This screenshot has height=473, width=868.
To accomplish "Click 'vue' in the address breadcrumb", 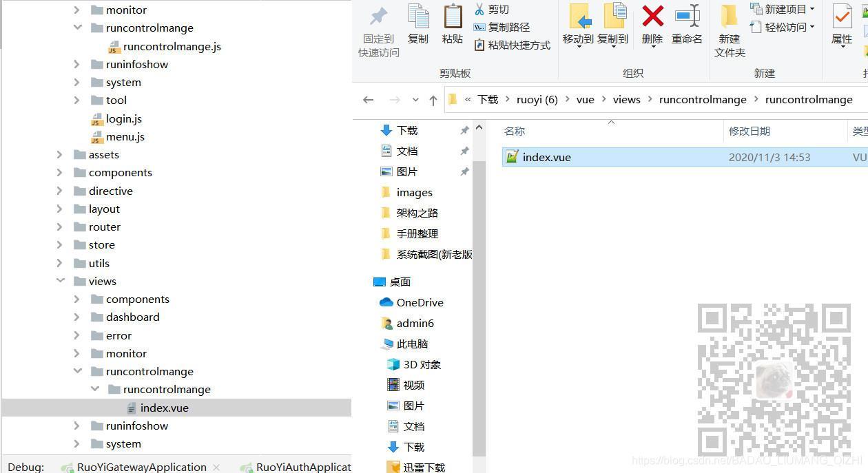I will tap(586, 99).
